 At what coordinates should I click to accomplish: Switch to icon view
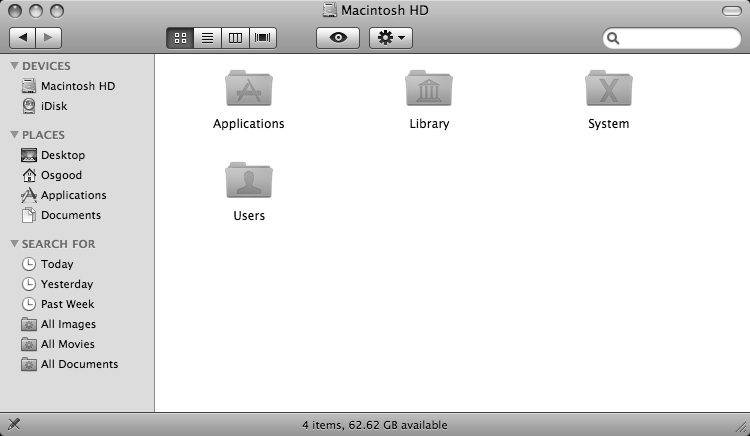(180, 38)
